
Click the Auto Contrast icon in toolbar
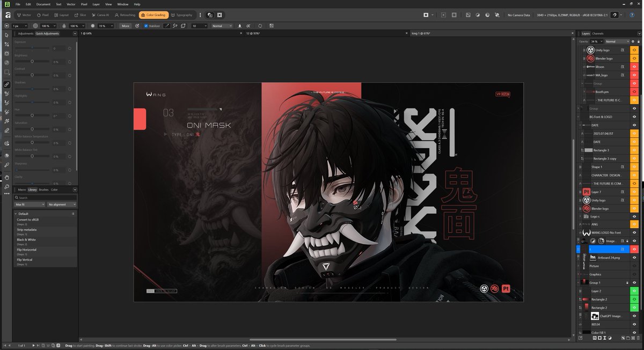point(478,15)
